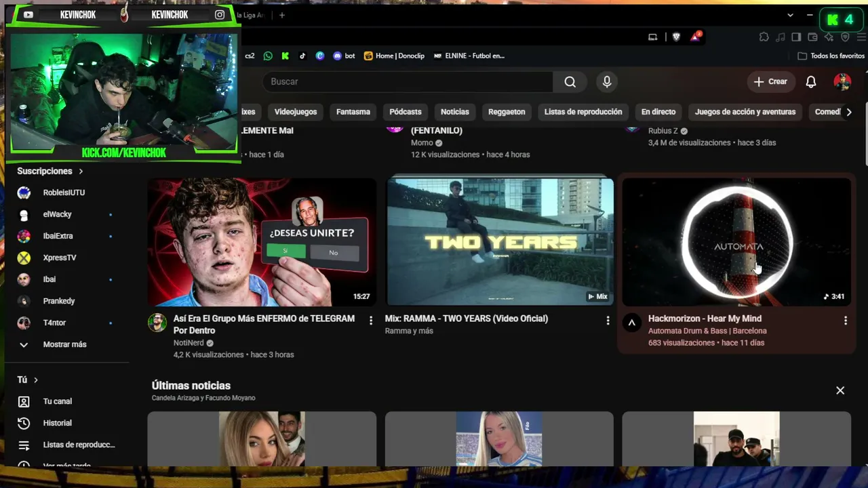
Task: Select the Reggaeton chip
Action: [507, 112]
